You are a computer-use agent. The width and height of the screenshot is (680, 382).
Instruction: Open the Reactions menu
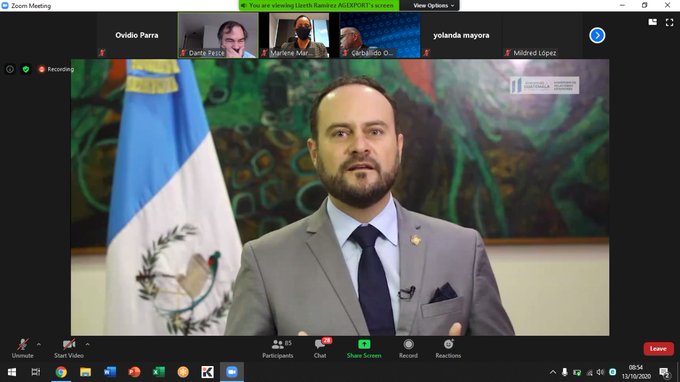[448, 349]
